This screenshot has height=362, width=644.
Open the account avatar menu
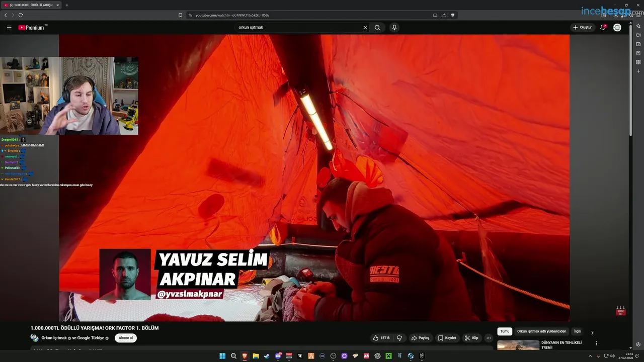(617, 27)
